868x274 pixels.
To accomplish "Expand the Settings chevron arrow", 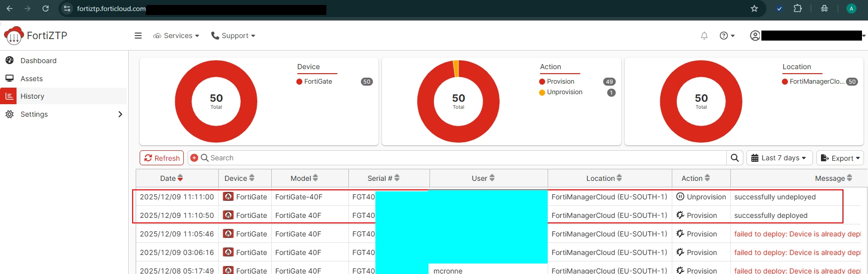I will tap(120, 114).
